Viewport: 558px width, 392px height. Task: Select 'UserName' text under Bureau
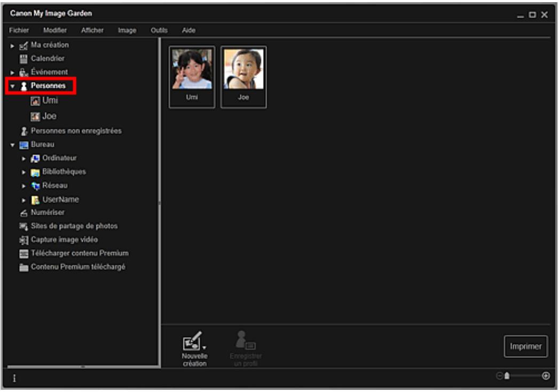click(x=60, y=200)
